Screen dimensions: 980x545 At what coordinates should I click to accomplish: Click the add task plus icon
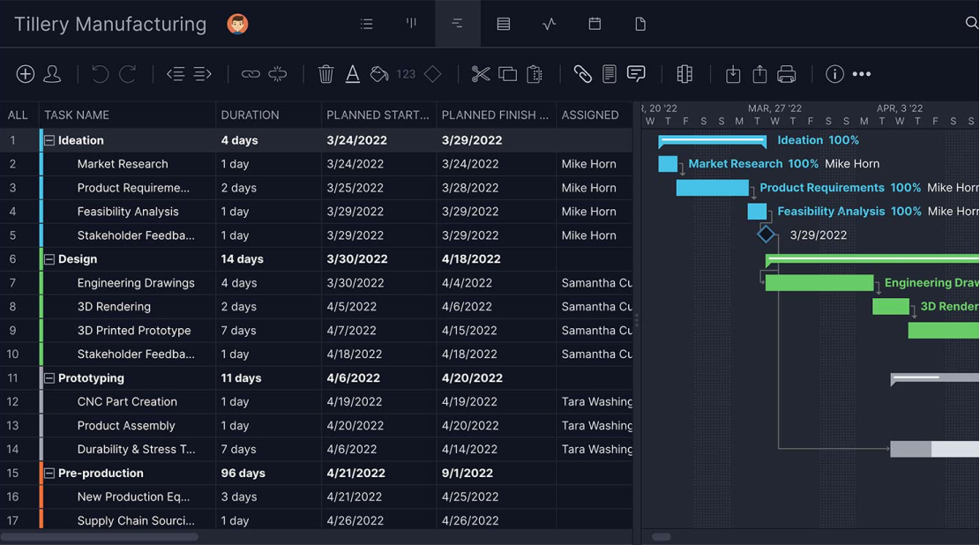[x=25, y=74]
